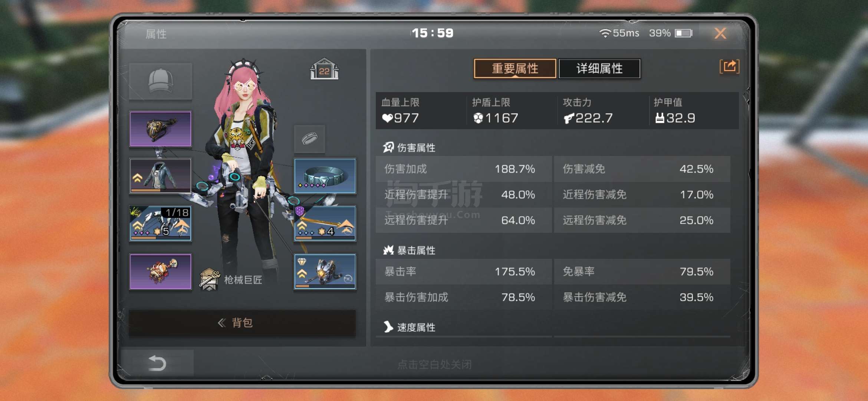The height and width of the screenshot is (401, 868).
Task: Open the drone equipment slot
Action: [x=325, y=271]
